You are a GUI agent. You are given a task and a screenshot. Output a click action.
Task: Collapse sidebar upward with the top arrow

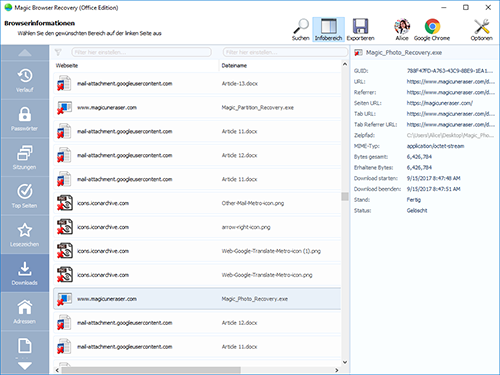[25, 53]
